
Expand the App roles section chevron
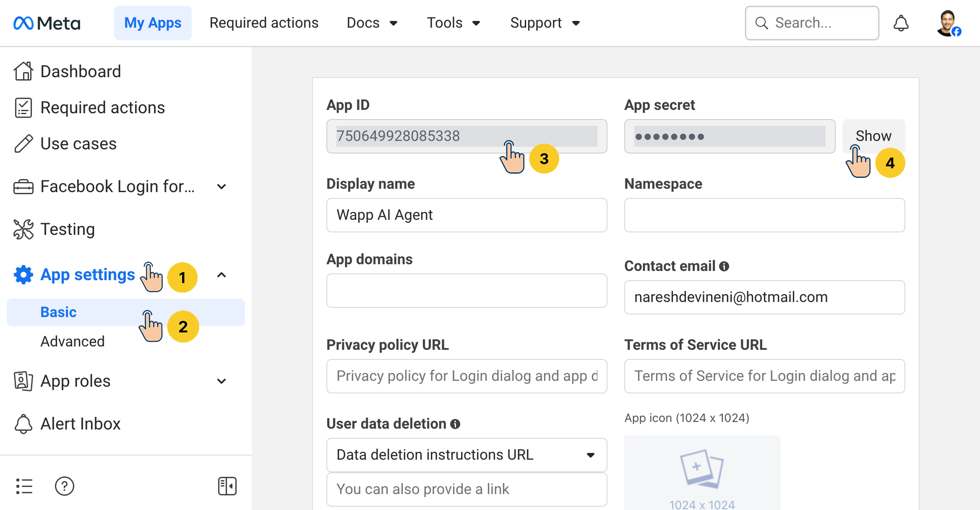point(222,381)
